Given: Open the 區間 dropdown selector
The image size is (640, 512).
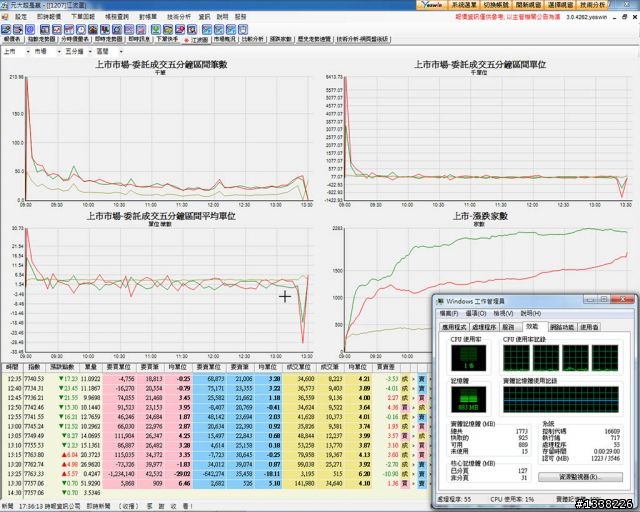Looking at the screenshot, I should point(109,51).
